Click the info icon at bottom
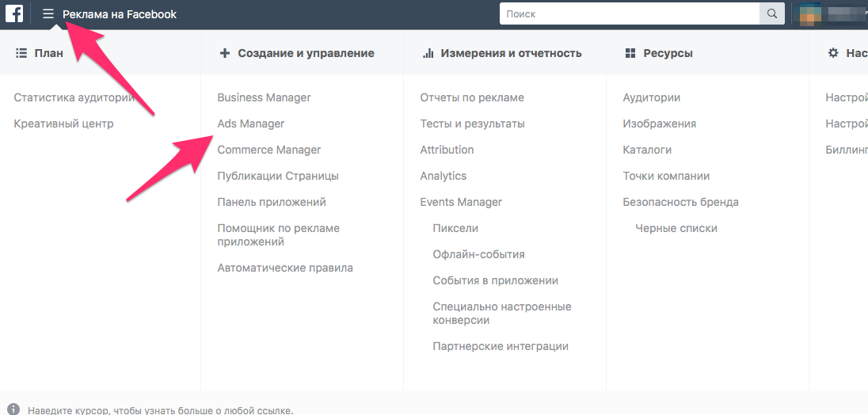This screenshot has height=415, width=868. tap(13, 409)
